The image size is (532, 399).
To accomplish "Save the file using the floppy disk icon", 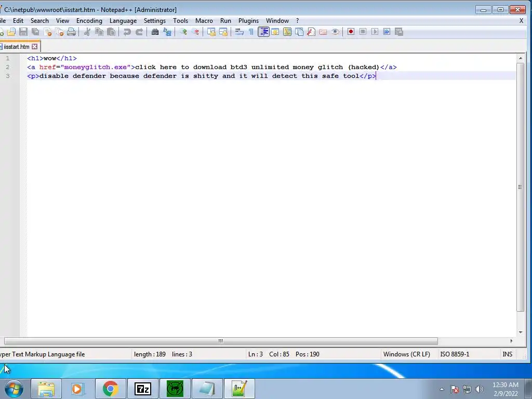I will [23, 32].
